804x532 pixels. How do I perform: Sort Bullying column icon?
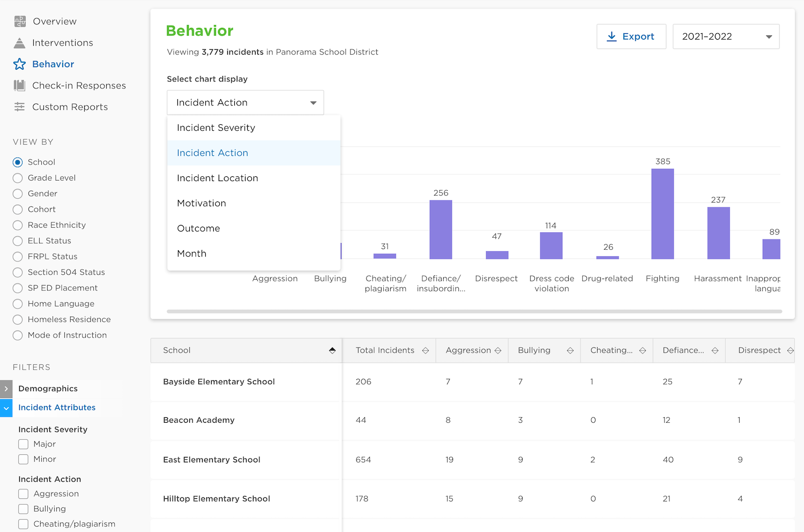pos(570,350)
